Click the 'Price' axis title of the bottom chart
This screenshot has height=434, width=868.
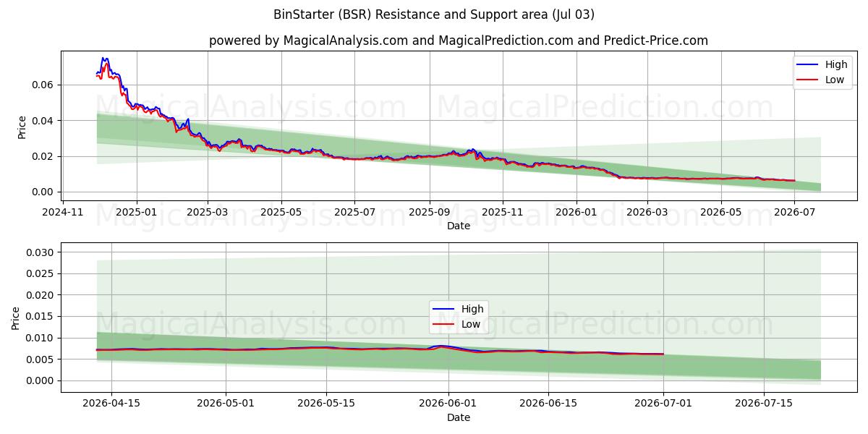point(17,318)
